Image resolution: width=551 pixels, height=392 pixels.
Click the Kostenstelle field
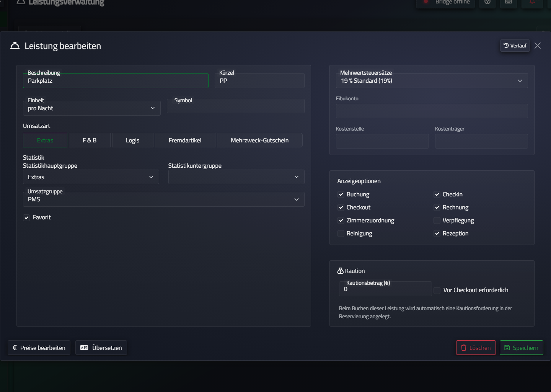click(382, 141)
